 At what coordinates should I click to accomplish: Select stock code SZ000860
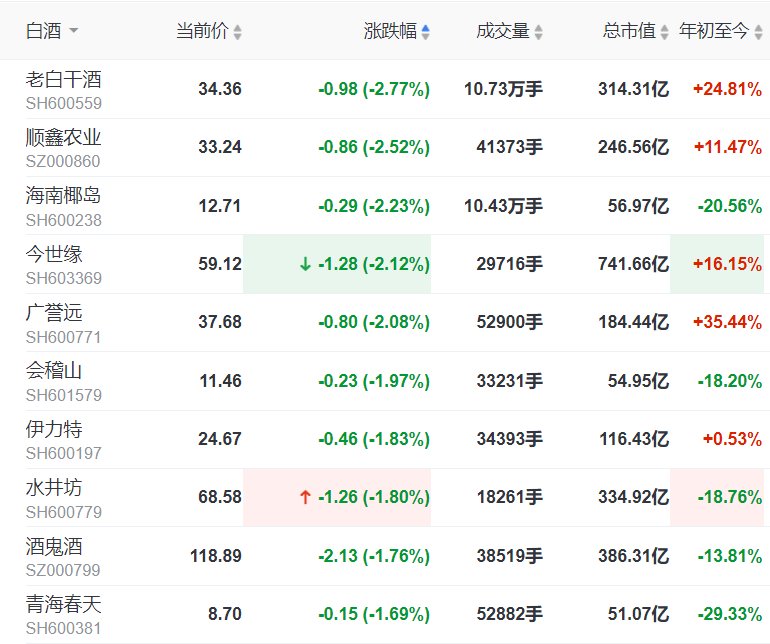pos(63,161)
